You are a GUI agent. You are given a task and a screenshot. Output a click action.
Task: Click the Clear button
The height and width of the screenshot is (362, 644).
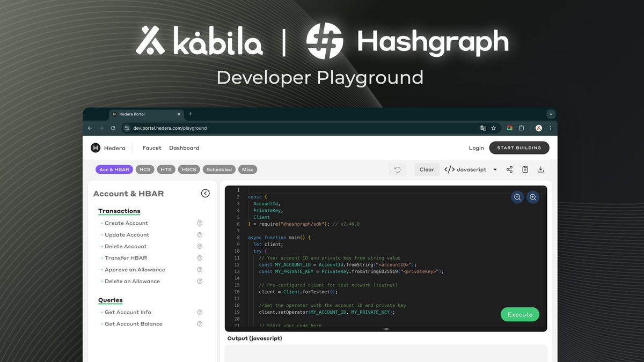(x=427, y=169)
